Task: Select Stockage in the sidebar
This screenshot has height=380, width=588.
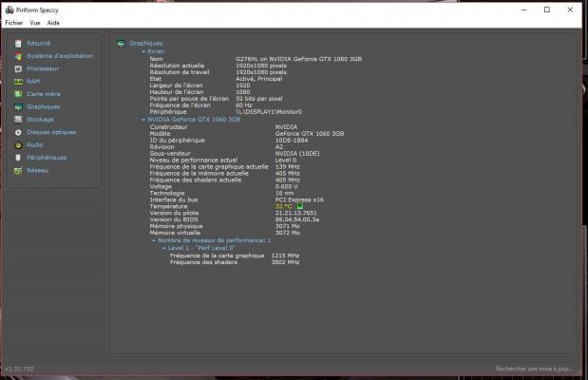Action: click(x=40, y=120)
